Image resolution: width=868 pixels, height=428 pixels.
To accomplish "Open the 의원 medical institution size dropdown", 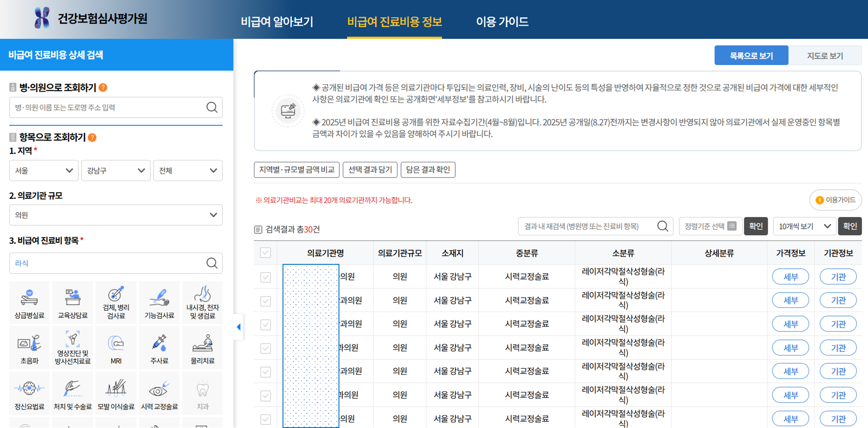I will click(115, 215).
